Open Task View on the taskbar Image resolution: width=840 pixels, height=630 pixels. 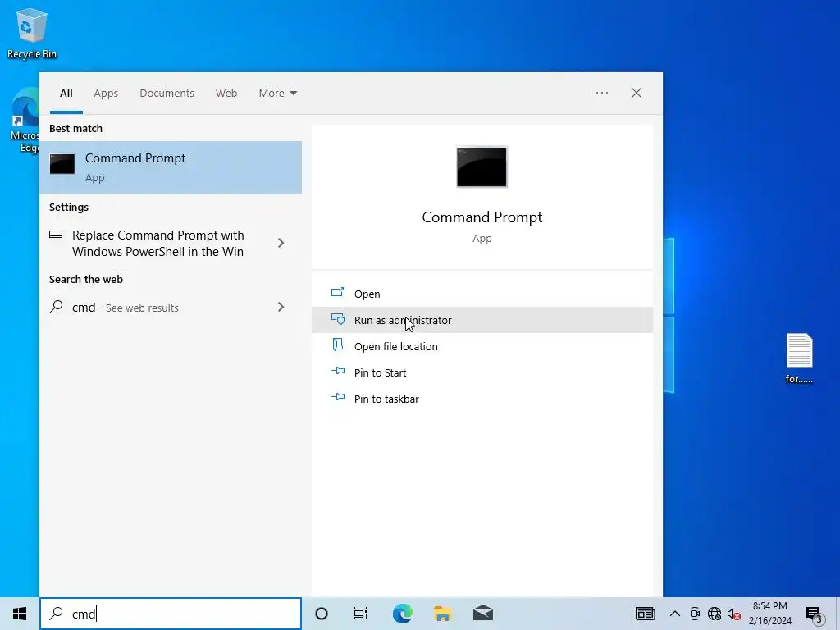[361, 614]
